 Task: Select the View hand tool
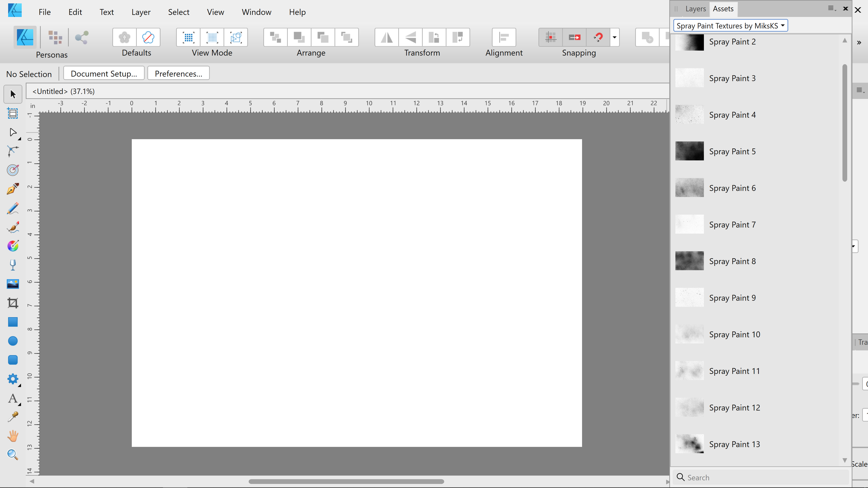click(13, 436)
